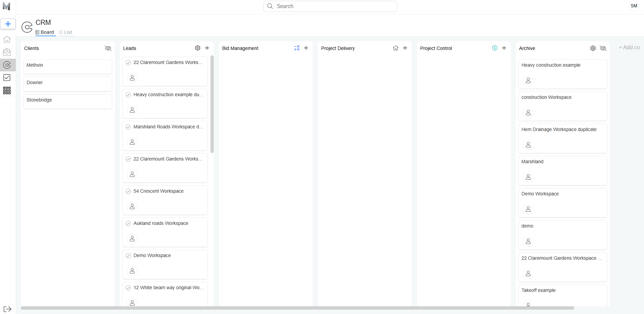644x314 pixels.
Task: Open the tasks checkmark icon in sidebar
Action: 7,78
